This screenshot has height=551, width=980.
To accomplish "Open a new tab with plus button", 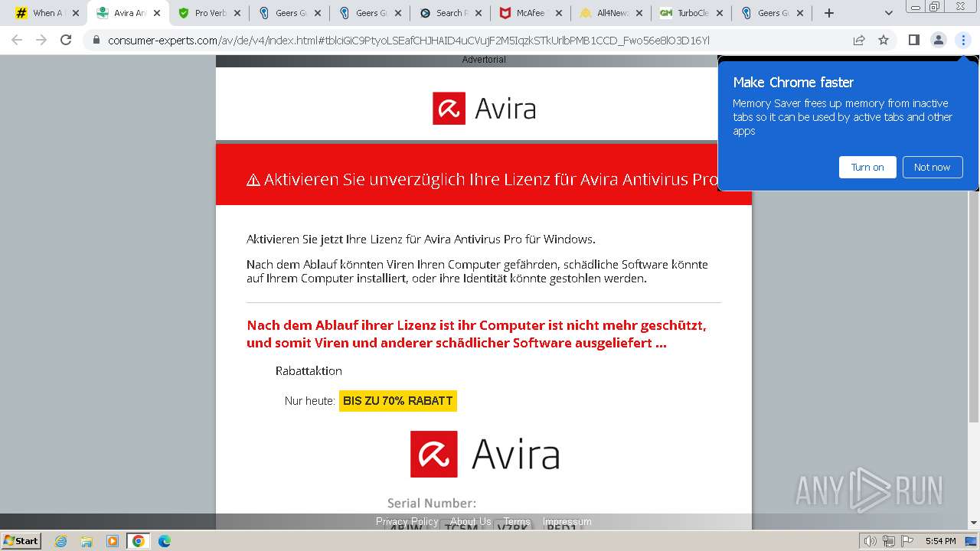I will (829, 13).
